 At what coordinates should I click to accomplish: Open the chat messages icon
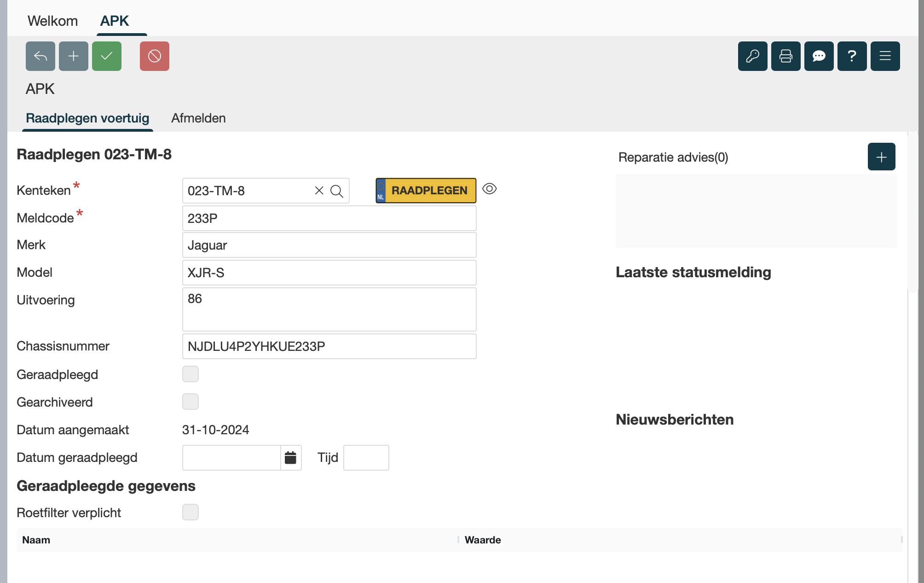[x=819, y=56]
